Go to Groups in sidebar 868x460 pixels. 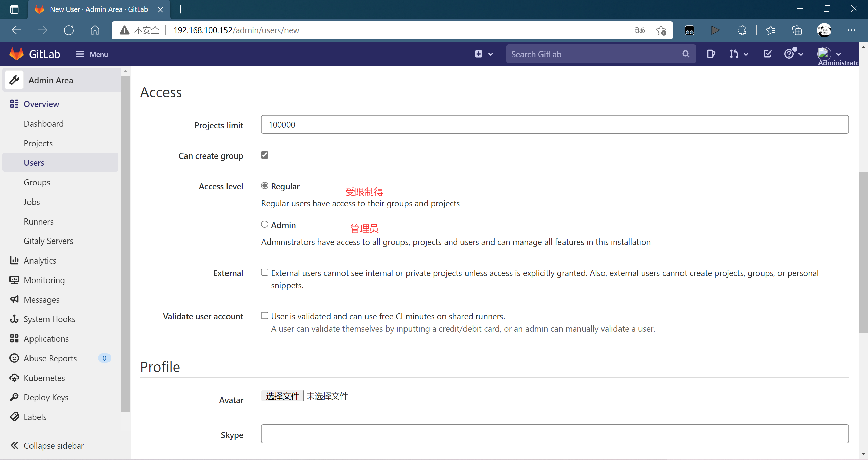(37, 182)
